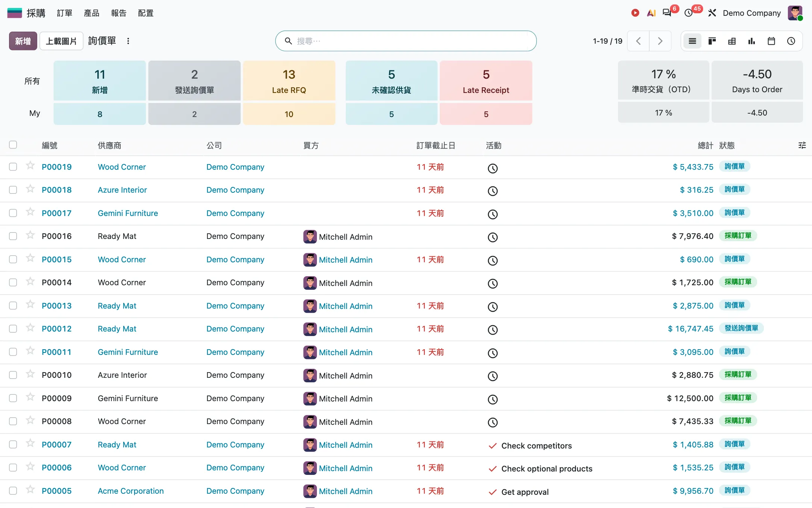Go to the previous page of records
Screen dimensions: 812x508
(638, 41)
